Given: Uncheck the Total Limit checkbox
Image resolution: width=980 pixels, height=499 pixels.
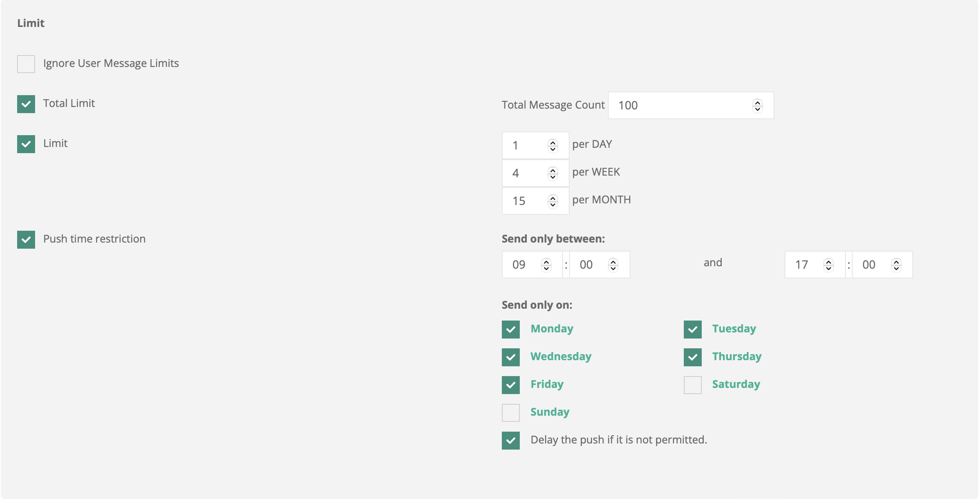Looking at the screenshot, I should (x=26, y=104).
